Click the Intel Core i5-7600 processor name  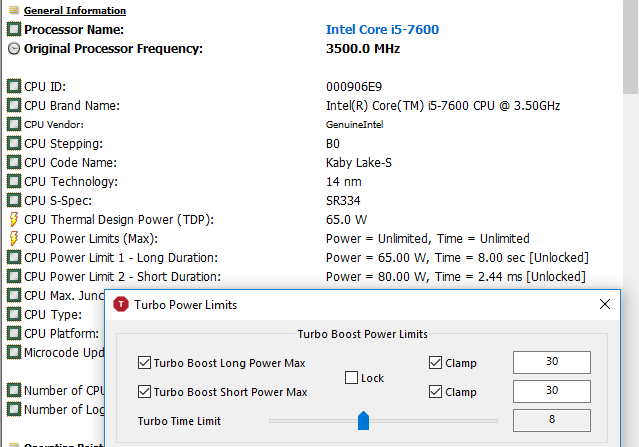382,29
